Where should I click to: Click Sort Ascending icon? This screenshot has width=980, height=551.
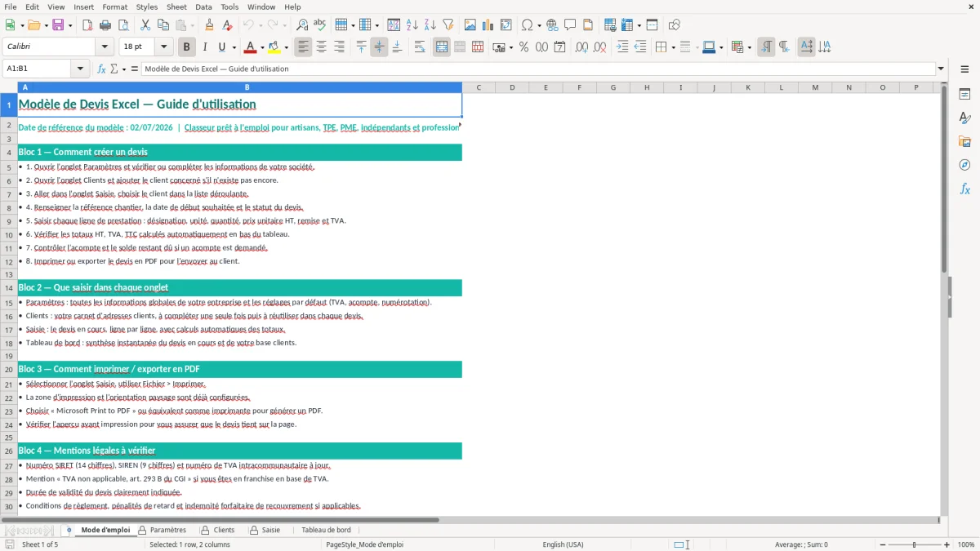[x=412, y=25]
